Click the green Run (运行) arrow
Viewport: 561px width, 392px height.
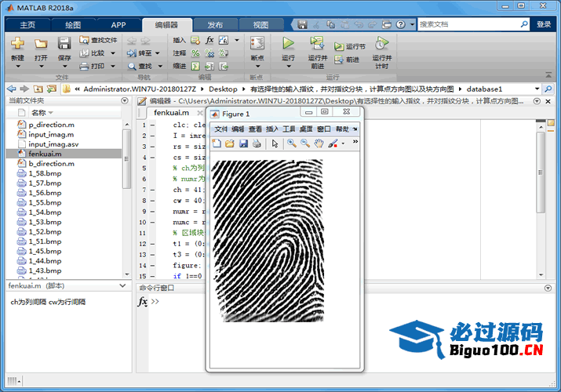288,44
